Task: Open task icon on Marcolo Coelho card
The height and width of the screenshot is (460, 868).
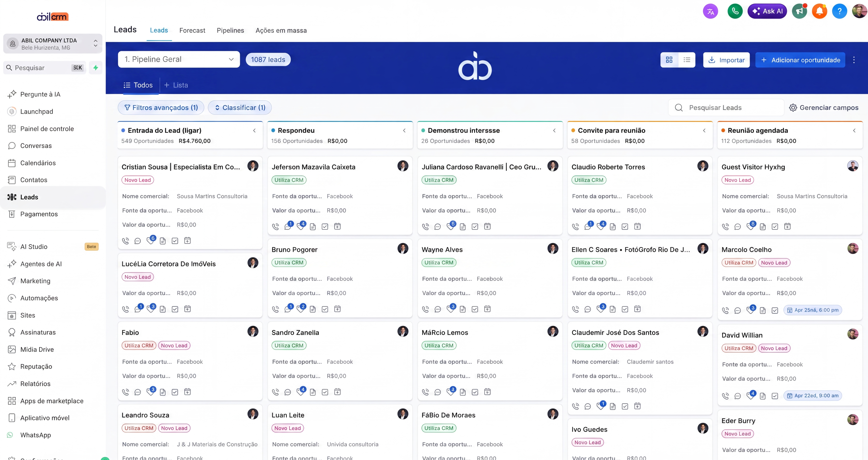Action: coord(775,310)
